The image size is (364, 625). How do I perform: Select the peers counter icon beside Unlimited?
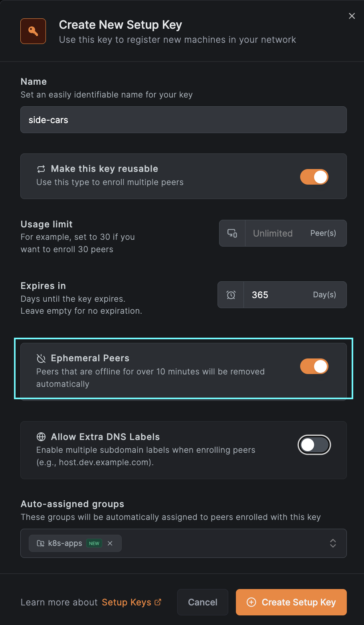point(232,233)
